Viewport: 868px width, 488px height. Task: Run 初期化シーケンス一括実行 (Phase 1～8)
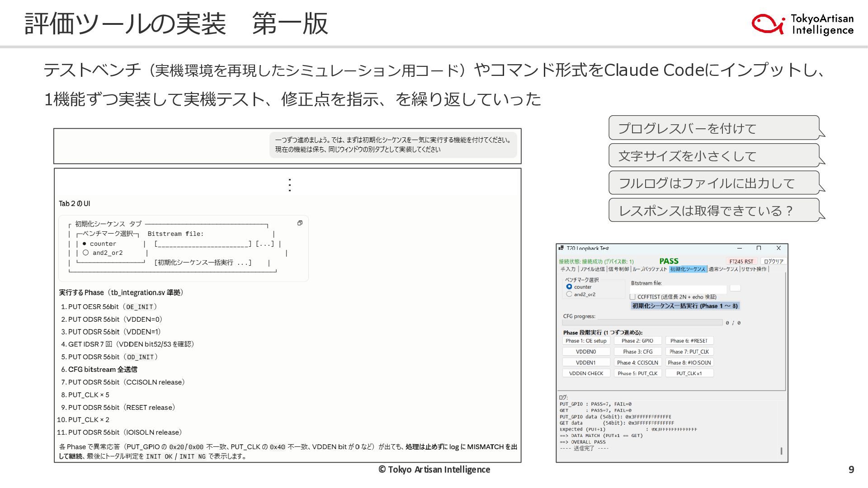pyautogui.click(x=685, y=306)
